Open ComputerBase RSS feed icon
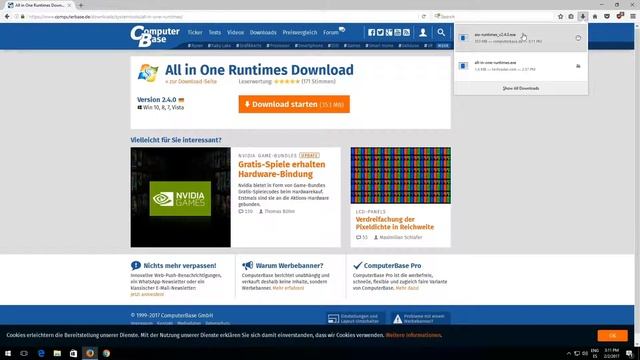The height and width of the screenshot is (360, 640). click(406, 32)
